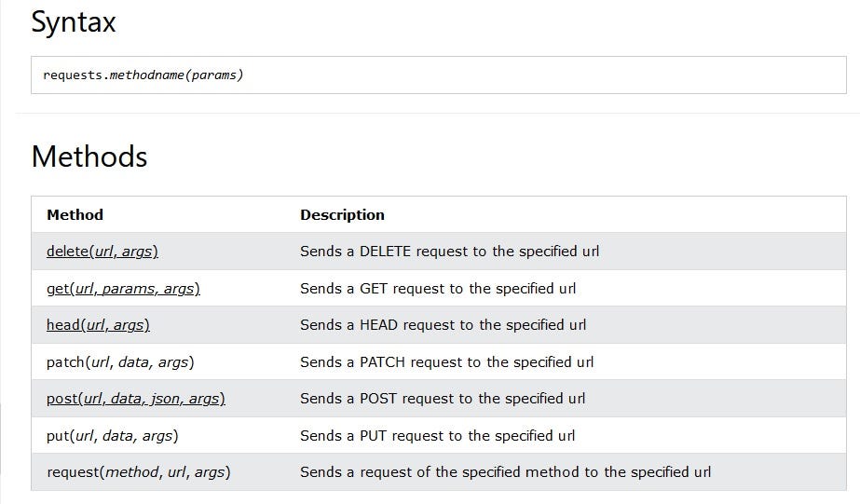Click the Method column header
The height and width of the screenshot is (504, 860).
point(75,214)
